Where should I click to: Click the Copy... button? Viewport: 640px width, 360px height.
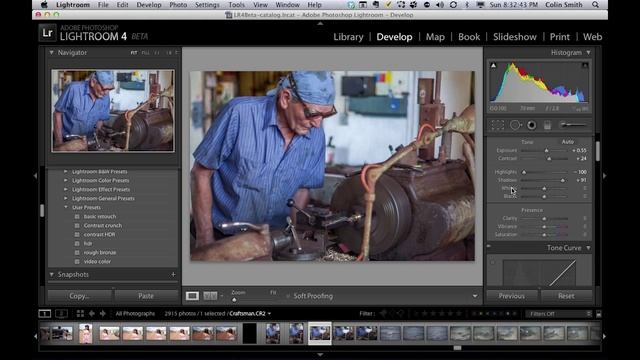pyautogui.click(x=80, y=296)
